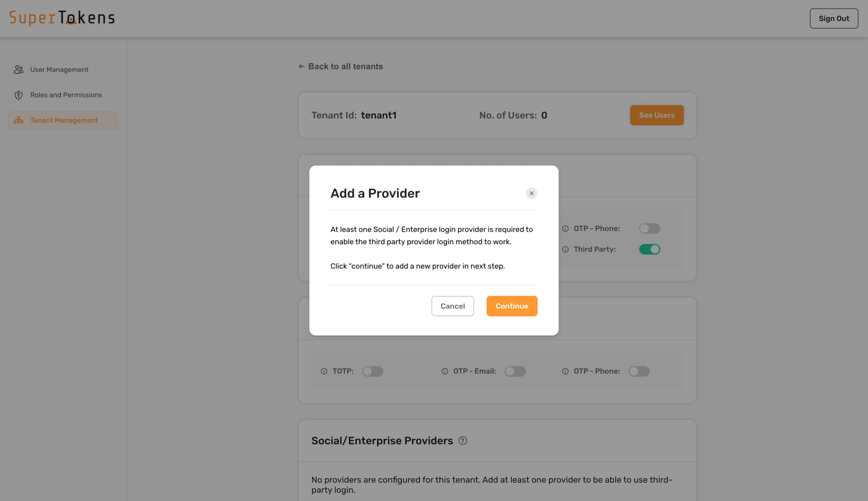Cancel the Add a Provider dialog
Viewport: 868px width, 501px height.
coord(452,306)
